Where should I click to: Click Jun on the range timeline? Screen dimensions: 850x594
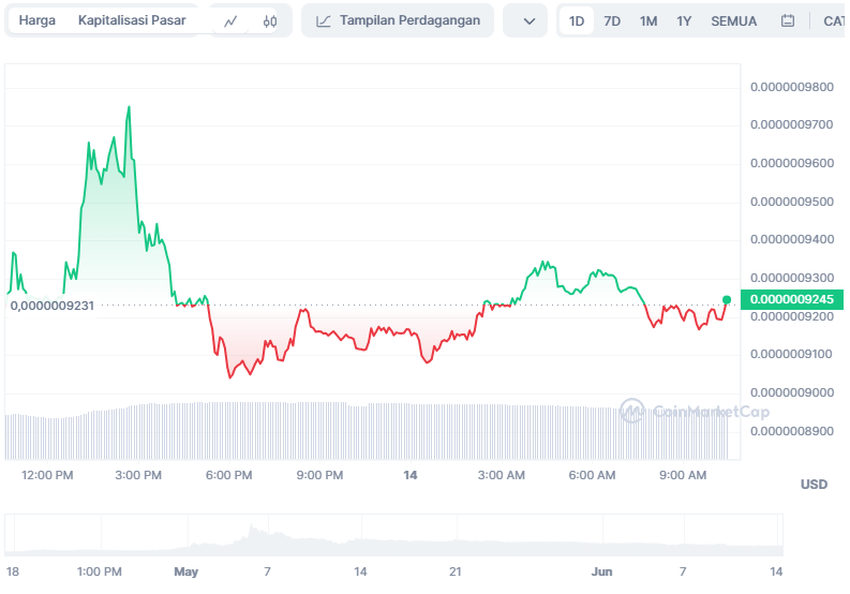(x=601, y=571)
